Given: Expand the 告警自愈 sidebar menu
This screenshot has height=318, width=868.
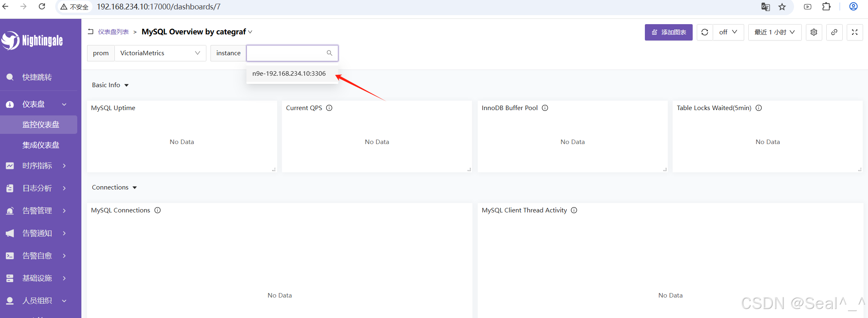Looking at the screenshot, I should click(x=39, y=256).
